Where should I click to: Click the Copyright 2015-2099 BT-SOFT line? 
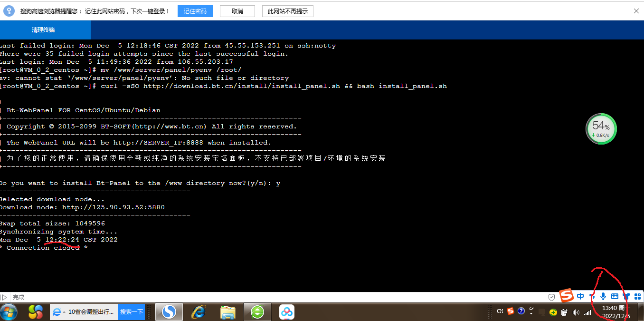pos(149,126)
